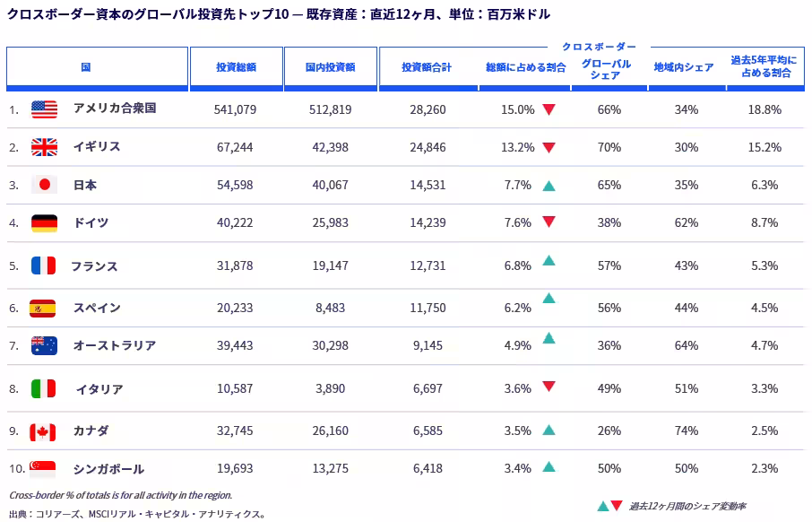
Task: Click the United States flag icon
Action: click(45, 109)
